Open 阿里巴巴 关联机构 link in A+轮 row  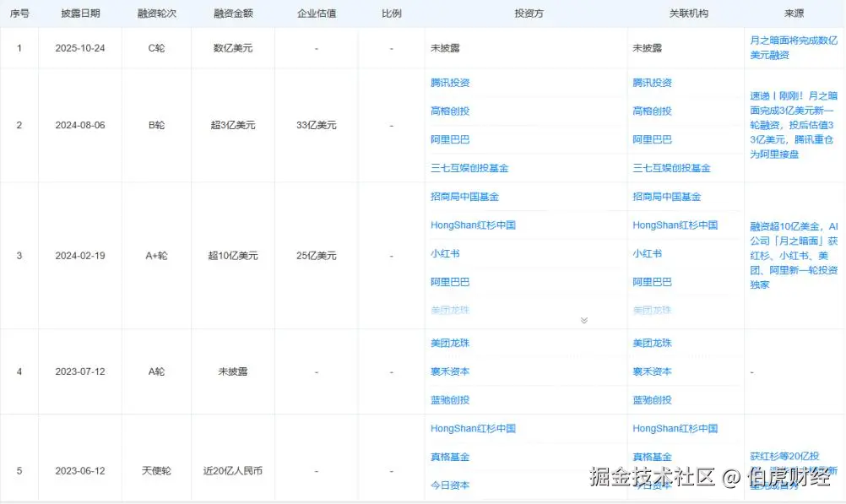(653, 282)
